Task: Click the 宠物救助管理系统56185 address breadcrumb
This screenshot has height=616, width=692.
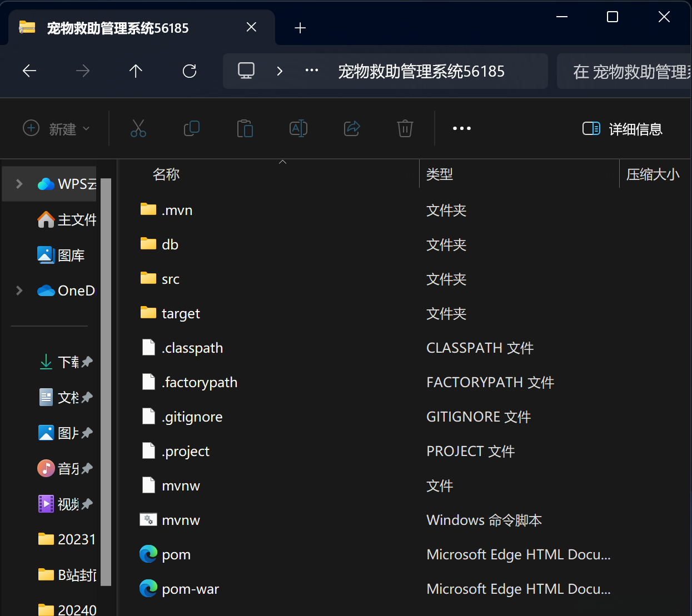Action: (421, 71)
